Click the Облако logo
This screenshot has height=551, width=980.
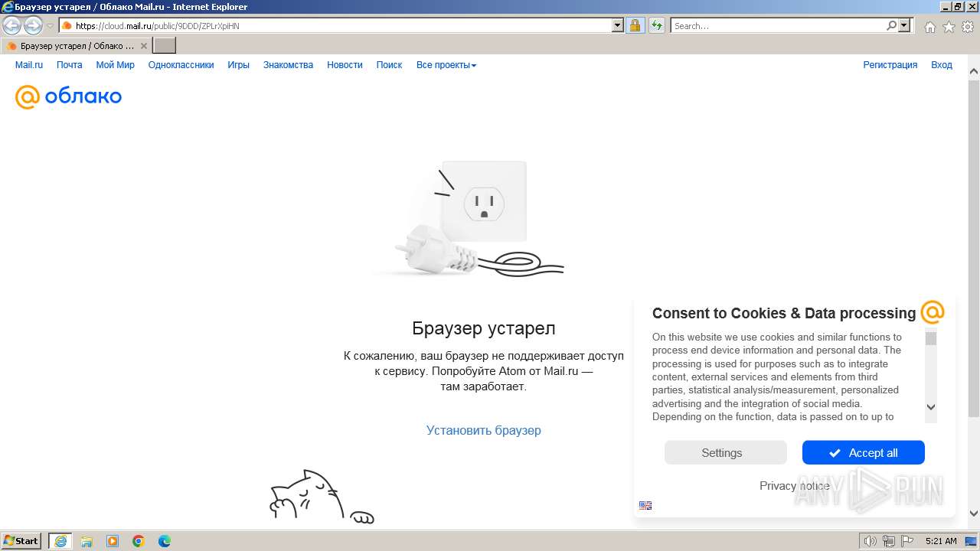coord(68,96)
